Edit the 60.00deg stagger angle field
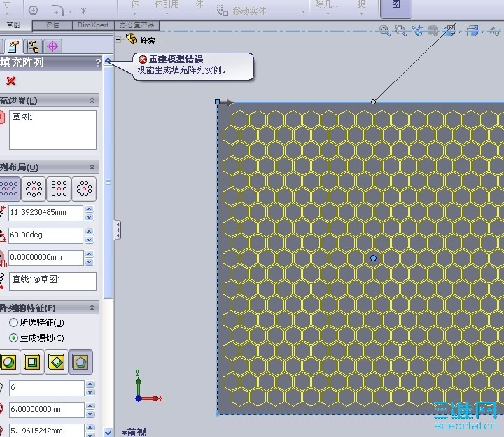The width and height of the screenshot is (504, 437). pyautogui.click(x=45, y=235)
